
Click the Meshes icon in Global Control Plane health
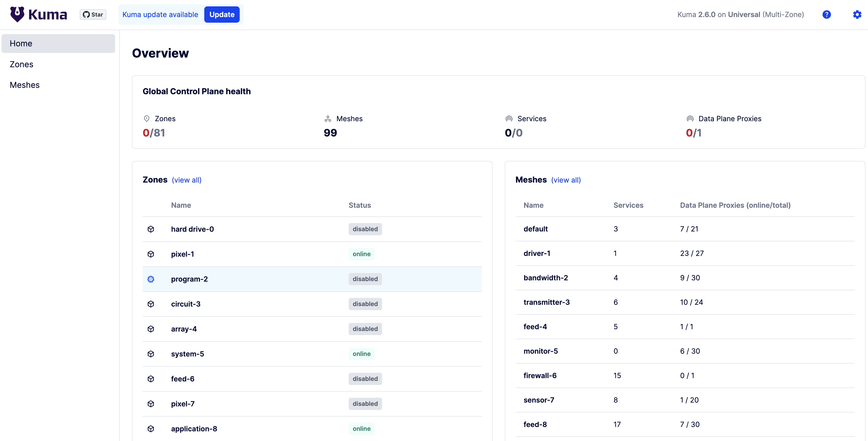(328, 119)
